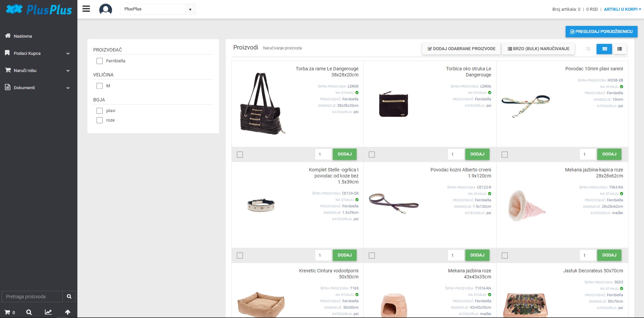Click the hamburger menu icon

(86, 9)
